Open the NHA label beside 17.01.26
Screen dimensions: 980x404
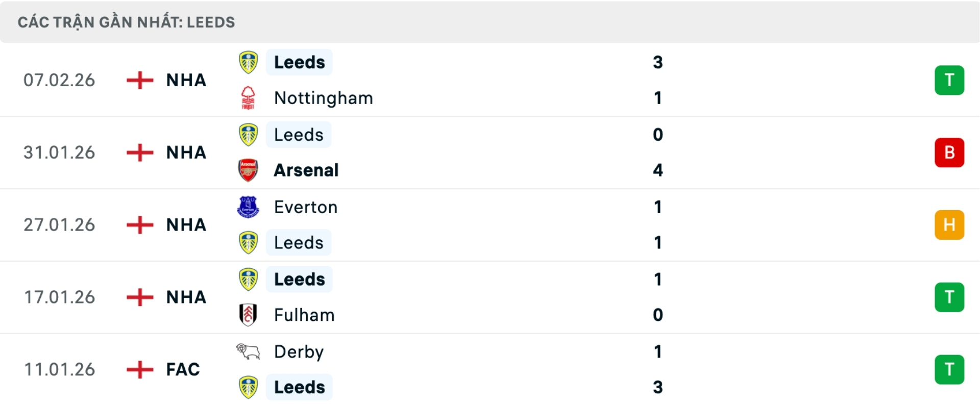(x=185, y=297)
